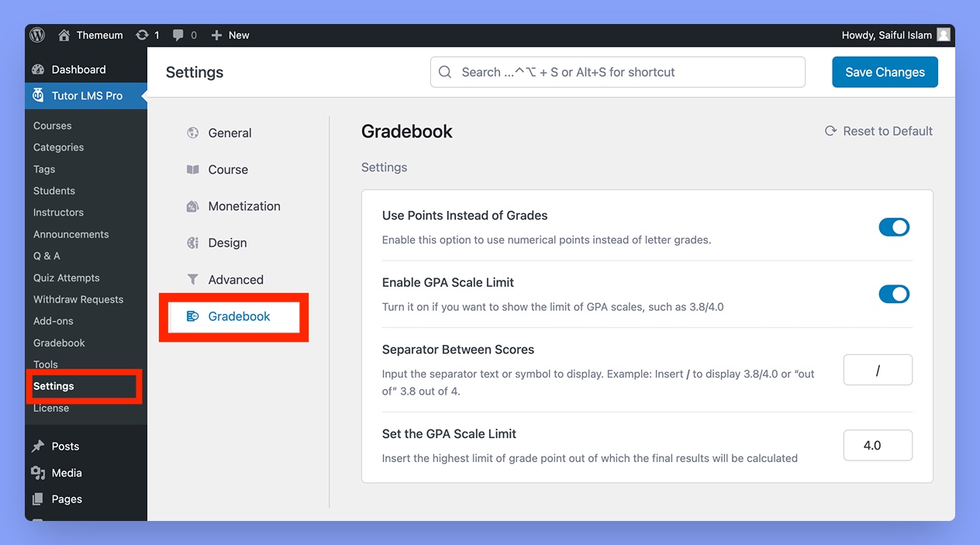
Task: Open Tools in the sidebar
Action: 46,364
